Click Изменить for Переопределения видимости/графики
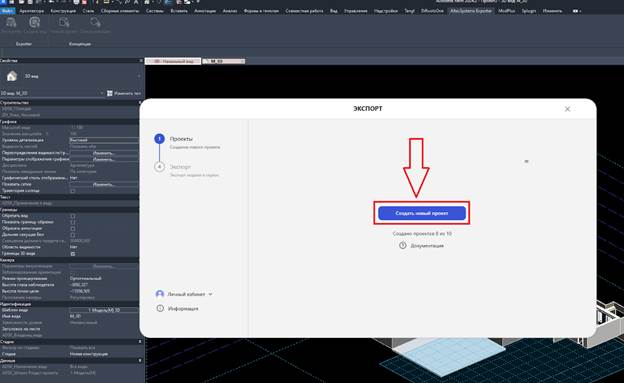The height and width of the screenshot is (383, 624). [104, 153]
